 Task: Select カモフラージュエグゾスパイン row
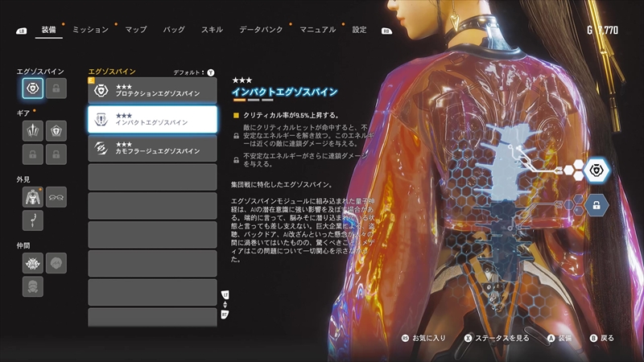(x=152, y=148)
